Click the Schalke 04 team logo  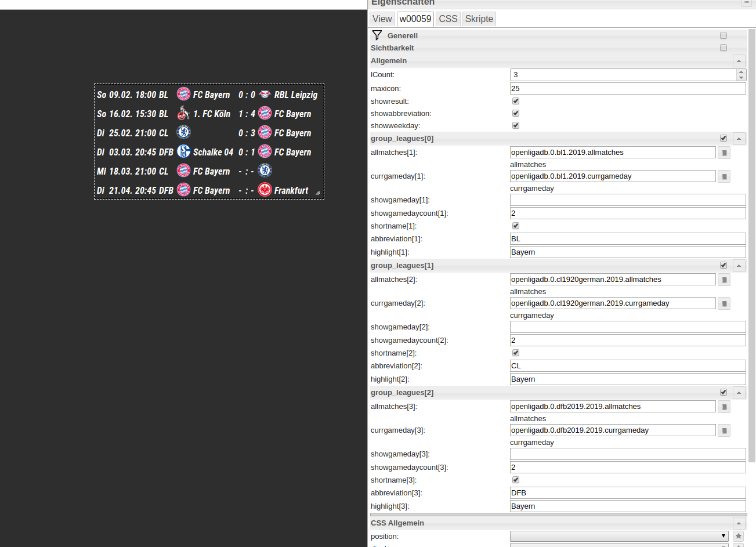(183, 151)
